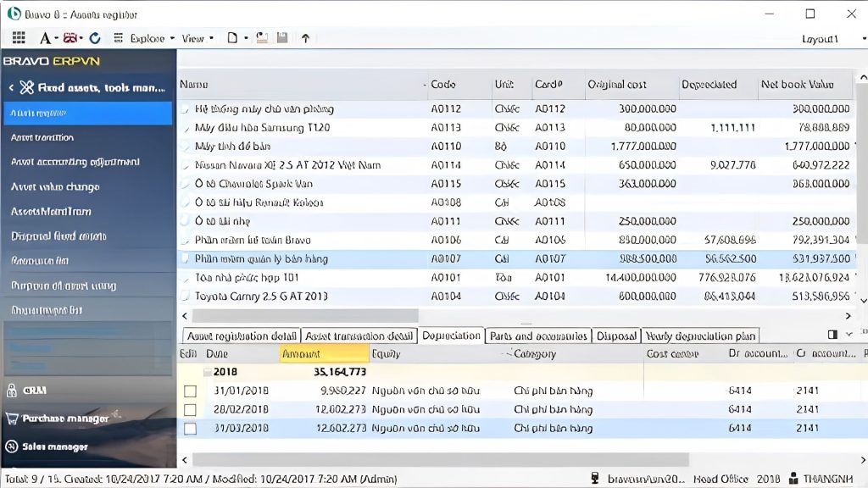Screen dimensions: 868x488
Task: Toggle row marker for asset A0111
Action: tap(186, 221)
